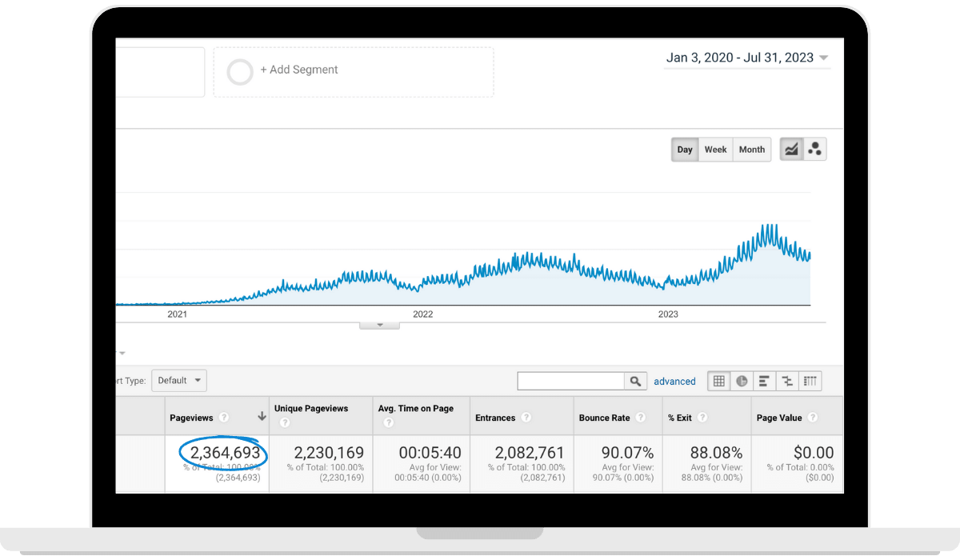This screenshot has width=960, height=560.
Task: Switch chart granularity to Month
Action: pyautogui.click(x=751, y=149)
